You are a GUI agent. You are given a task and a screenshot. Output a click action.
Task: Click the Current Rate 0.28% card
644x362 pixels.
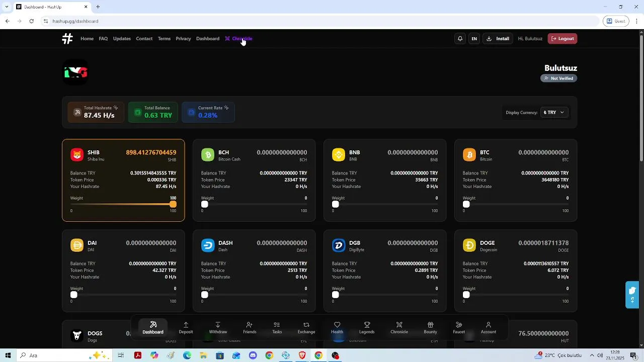(208, 112)
